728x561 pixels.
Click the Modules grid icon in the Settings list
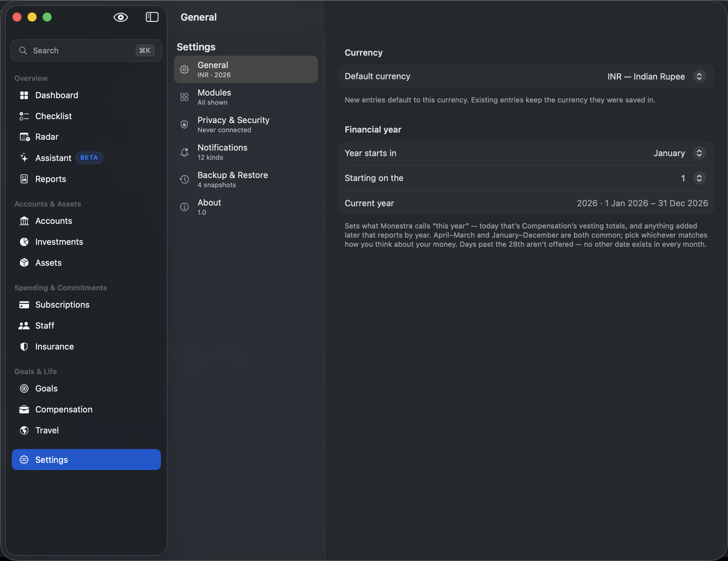[184, 97]
